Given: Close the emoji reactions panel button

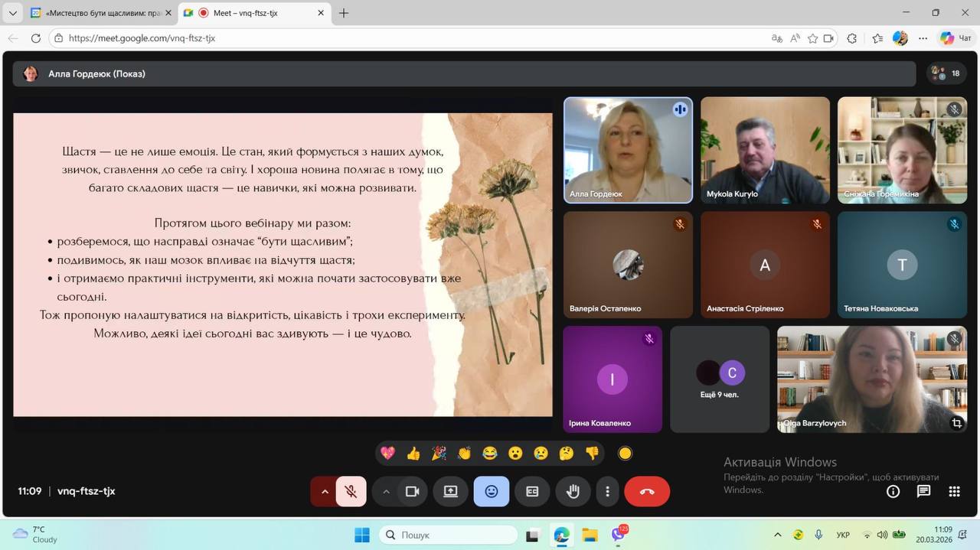Looking at the screenshot, I should [x=492, y=492].
